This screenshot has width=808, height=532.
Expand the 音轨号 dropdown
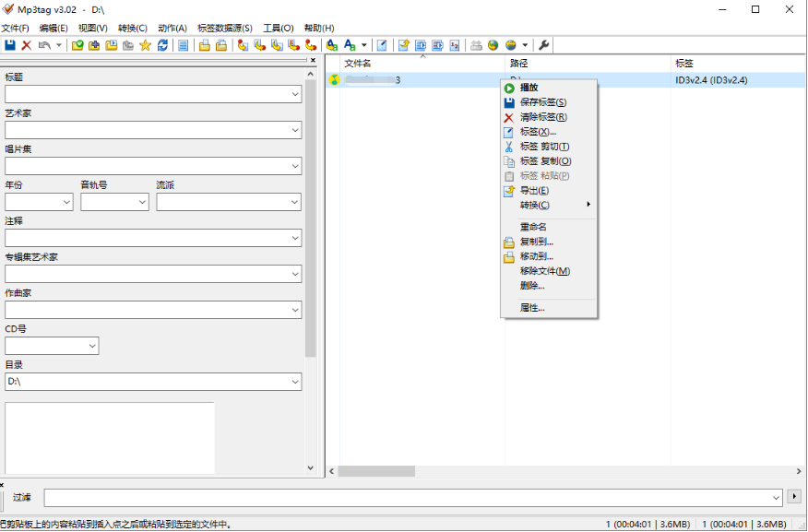coord(143,203)
